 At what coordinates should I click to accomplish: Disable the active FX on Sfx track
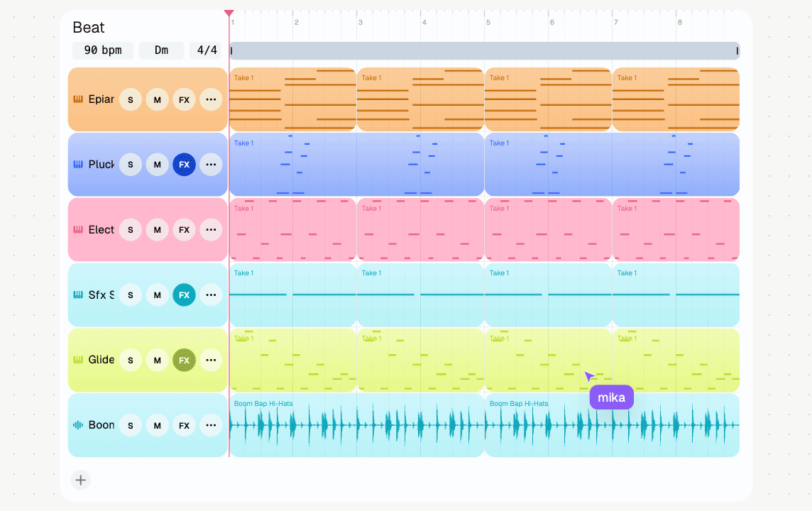pos(185,295)
